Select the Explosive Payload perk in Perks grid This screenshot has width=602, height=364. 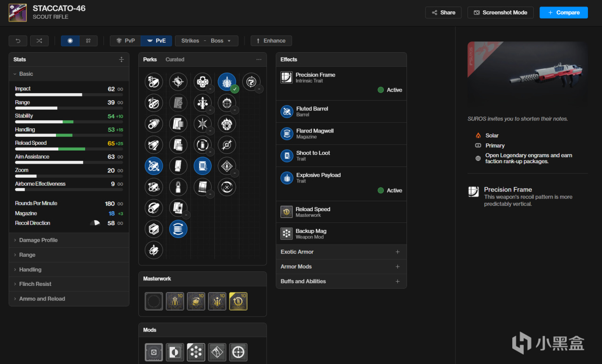pyautogui.click(x=227, y=82)
